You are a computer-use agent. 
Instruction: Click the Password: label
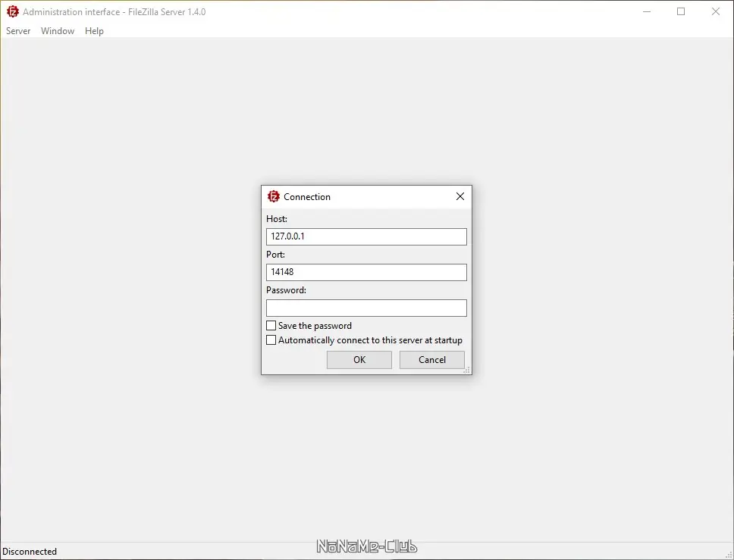286,290
